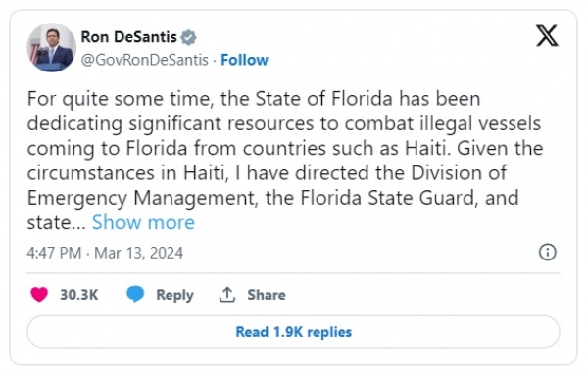The width and height of the screenshot is (588, 377).
Task: Follow the @GovRonDeSantis account
Action: coord(244,60)
